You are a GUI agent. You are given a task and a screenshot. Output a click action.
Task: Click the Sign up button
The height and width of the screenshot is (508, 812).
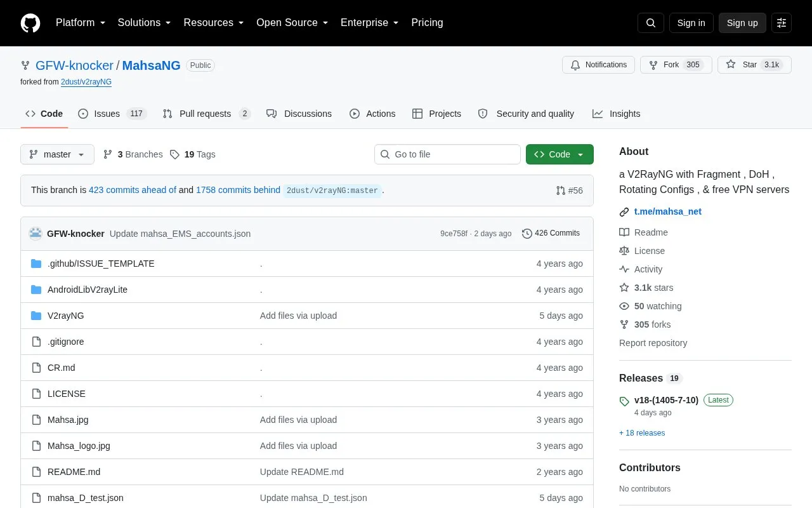(742, 23)
